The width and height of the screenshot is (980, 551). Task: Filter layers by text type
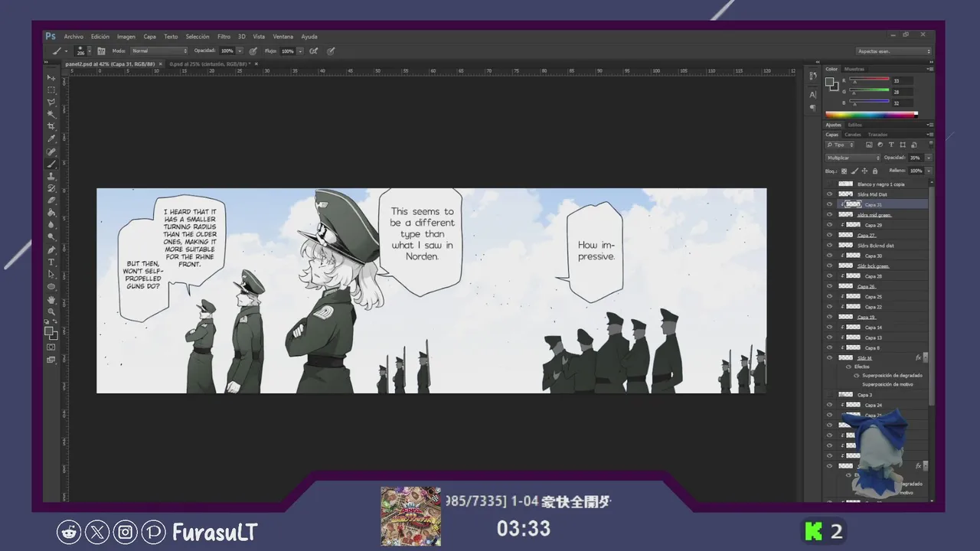click(x=891, y=145)
